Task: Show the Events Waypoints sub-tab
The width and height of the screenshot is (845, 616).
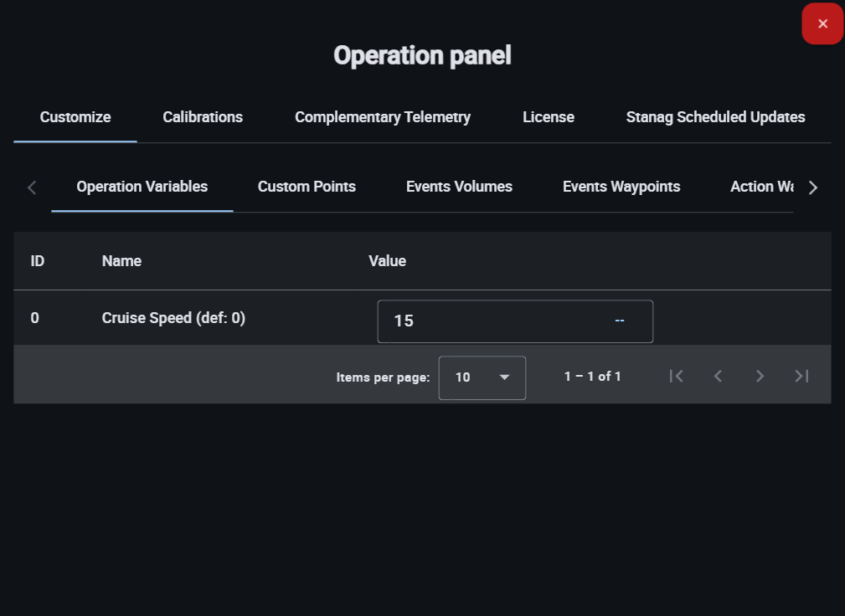Action: (621, 187)
